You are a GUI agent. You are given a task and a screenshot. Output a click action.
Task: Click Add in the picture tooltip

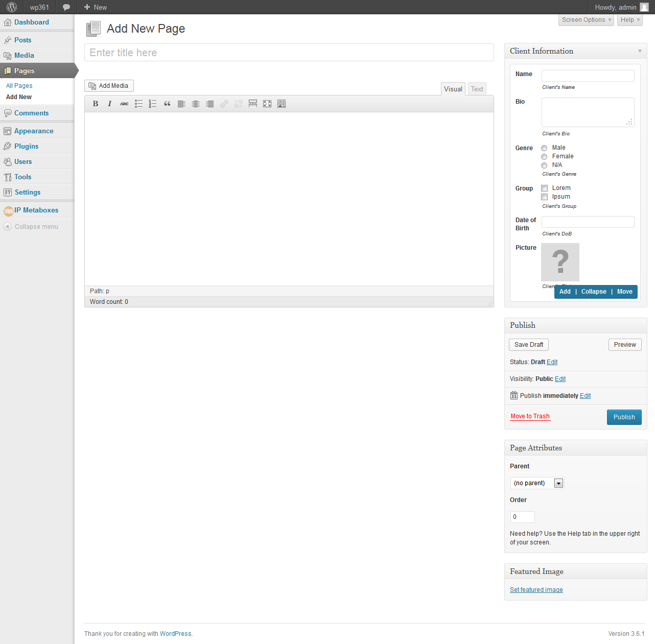[x=565, y=292]
